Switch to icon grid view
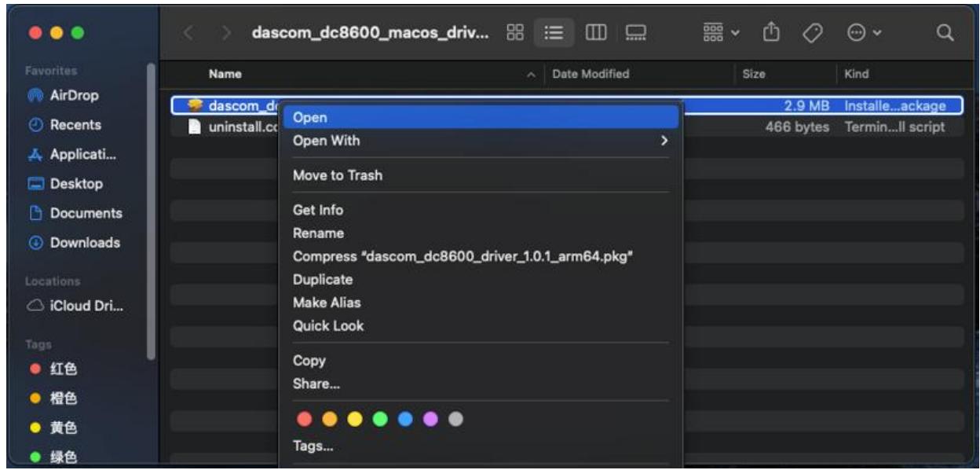 516,32
